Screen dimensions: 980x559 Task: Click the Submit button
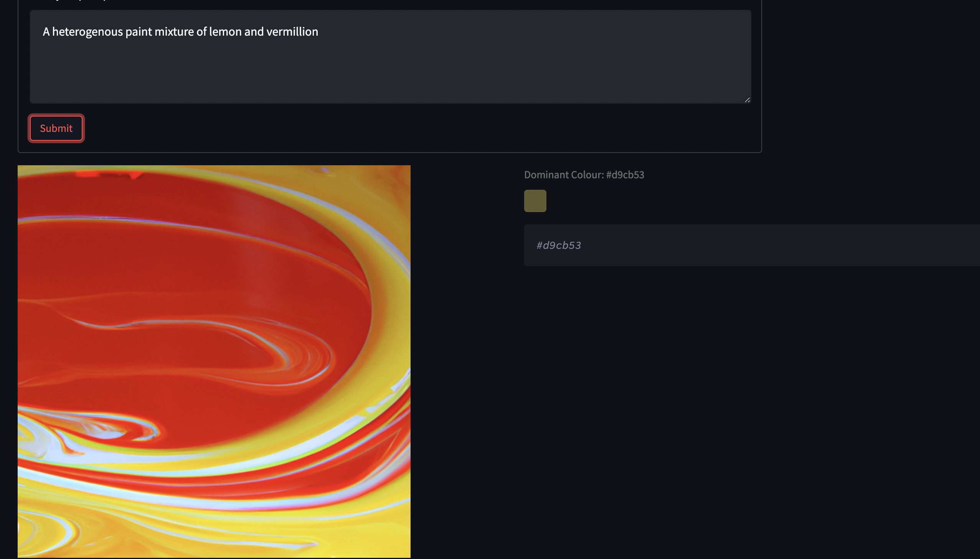coord(56,128)
